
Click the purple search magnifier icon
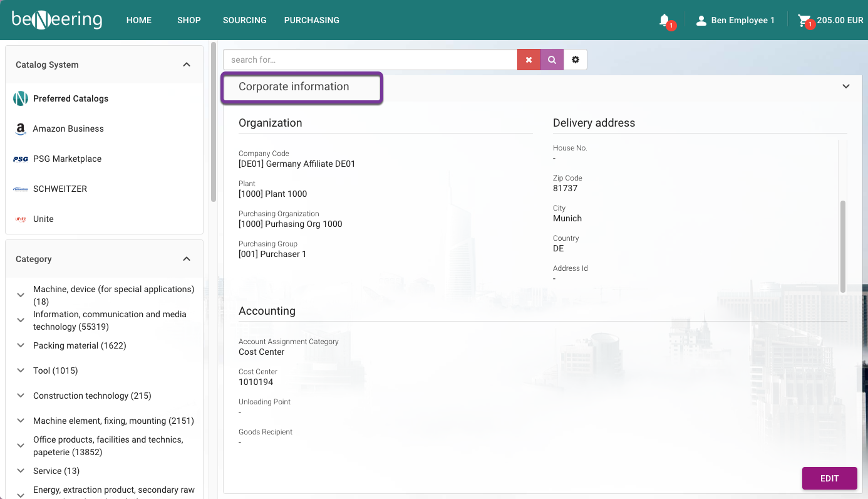(x=552, y=60)
